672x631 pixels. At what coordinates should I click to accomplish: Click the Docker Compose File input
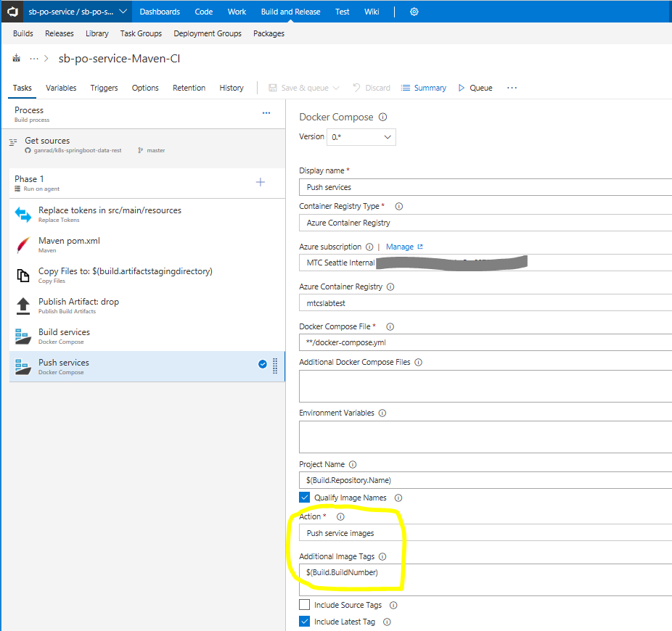click(x=485, y=343)
